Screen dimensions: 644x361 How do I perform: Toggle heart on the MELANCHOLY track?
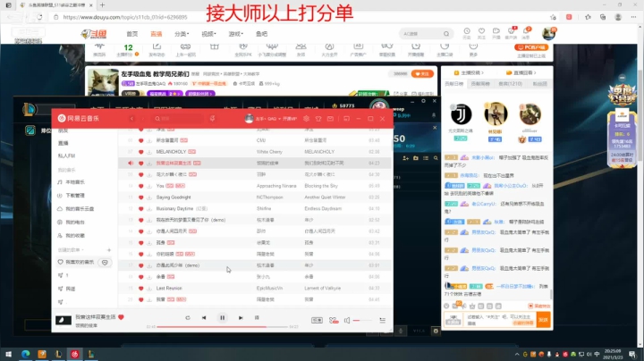(141, 152)
